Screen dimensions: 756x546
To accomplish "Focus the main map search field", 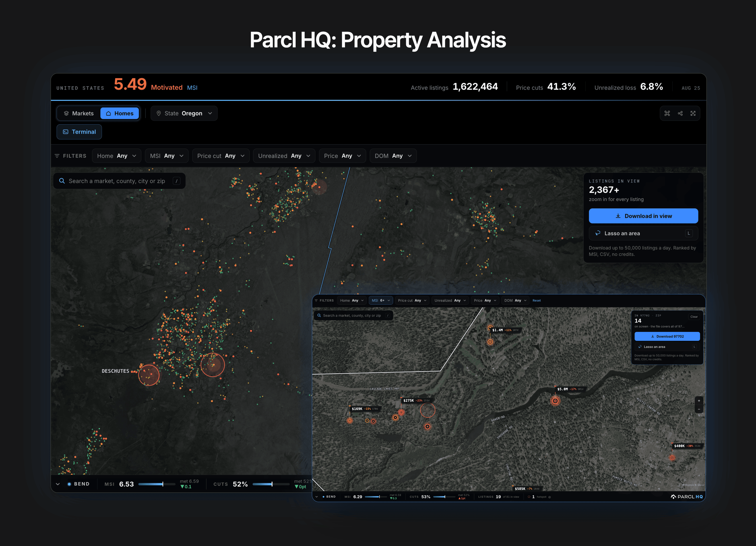I will (119, 181).
